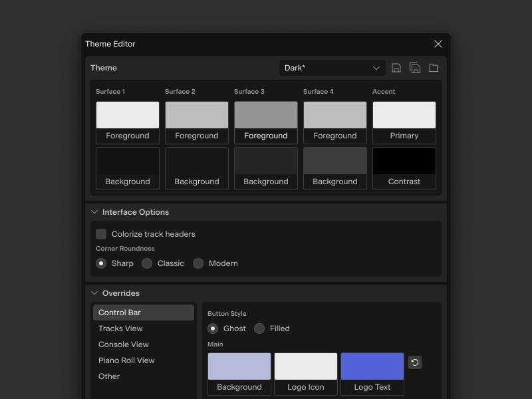
Task: Edit Surface 2 Foreground color
Action: (x=197, y=122)
